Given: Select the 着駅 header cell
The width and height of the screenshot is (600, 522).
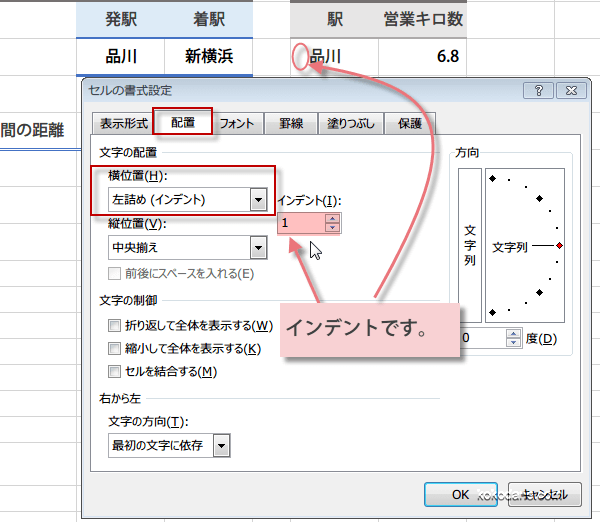Looking at the screenshot, I should (209, 19).
